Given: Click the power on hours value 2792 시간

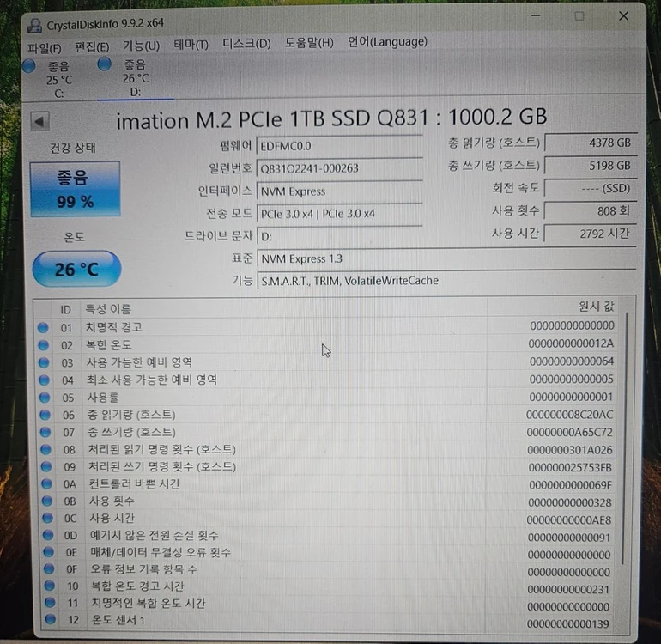Looking at the screenshot, I should (x=591, y=234).
